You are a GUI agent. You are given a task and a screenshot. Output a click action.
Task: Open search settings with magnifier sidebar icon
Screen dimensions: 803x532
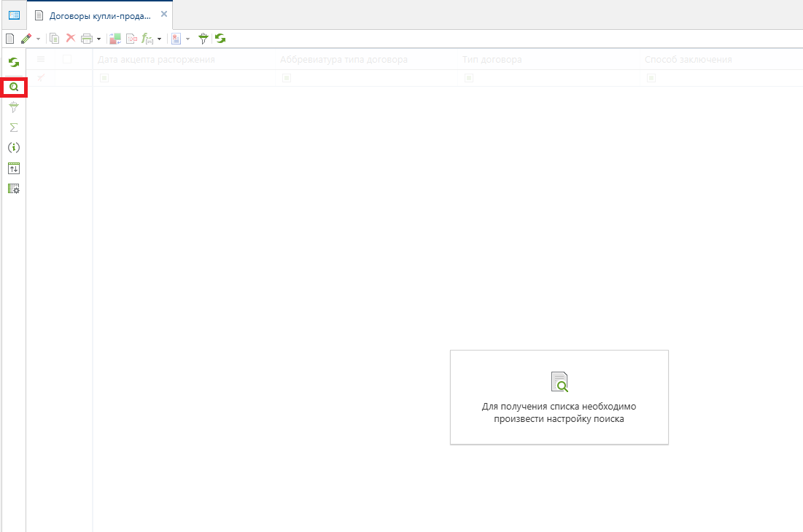[x=14, y=87]
